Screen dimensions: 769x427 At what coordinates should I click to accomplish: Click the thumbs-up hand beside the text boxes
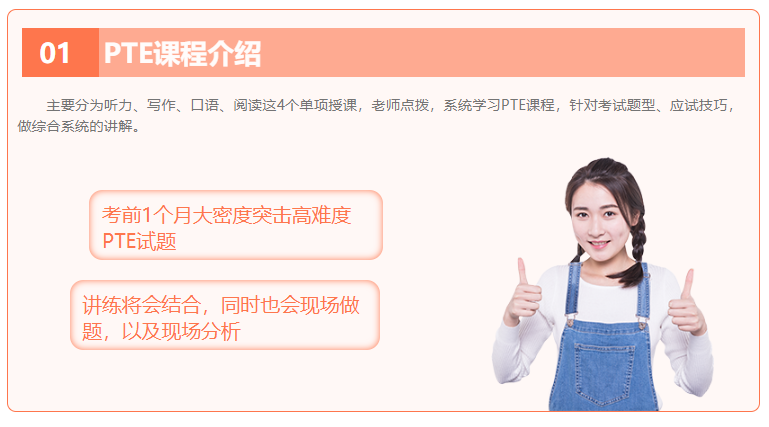(x=524, y=295)
